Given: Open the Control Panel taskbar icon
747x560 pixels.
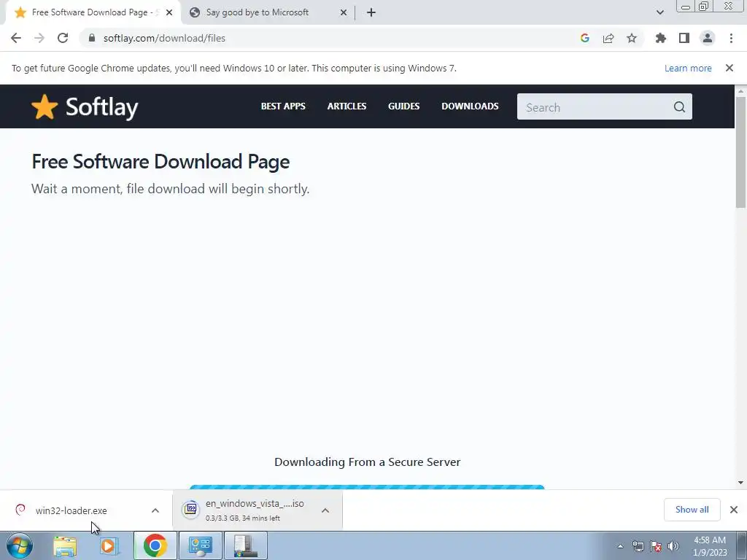Looking at the screenshot, I should pos(200,545).
